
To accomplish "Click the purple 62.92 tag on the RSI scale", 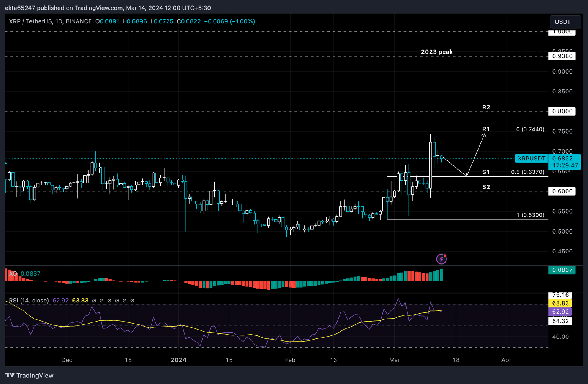I will click(x=560, y=312).
